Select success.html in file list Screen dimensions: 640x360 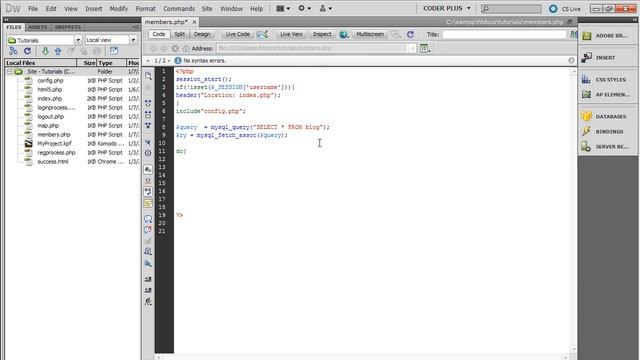click(53, 162)
